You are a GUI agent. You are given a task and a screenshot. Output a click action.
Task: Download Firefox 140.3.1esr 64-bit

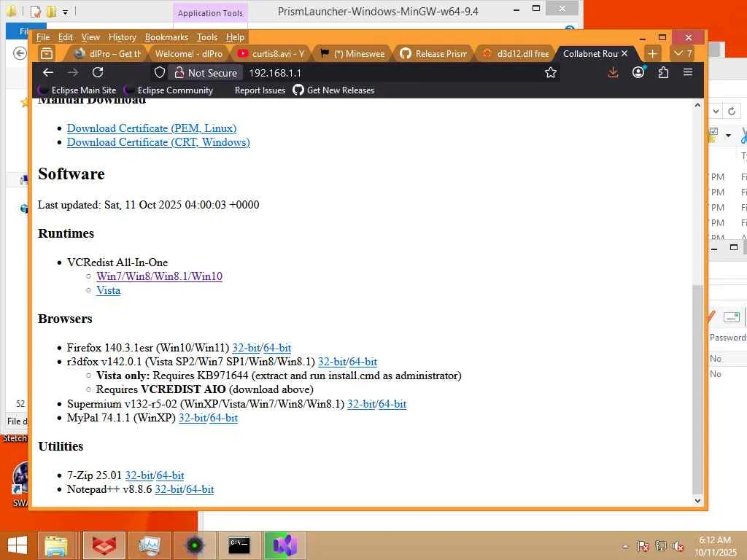coord(277,348)
